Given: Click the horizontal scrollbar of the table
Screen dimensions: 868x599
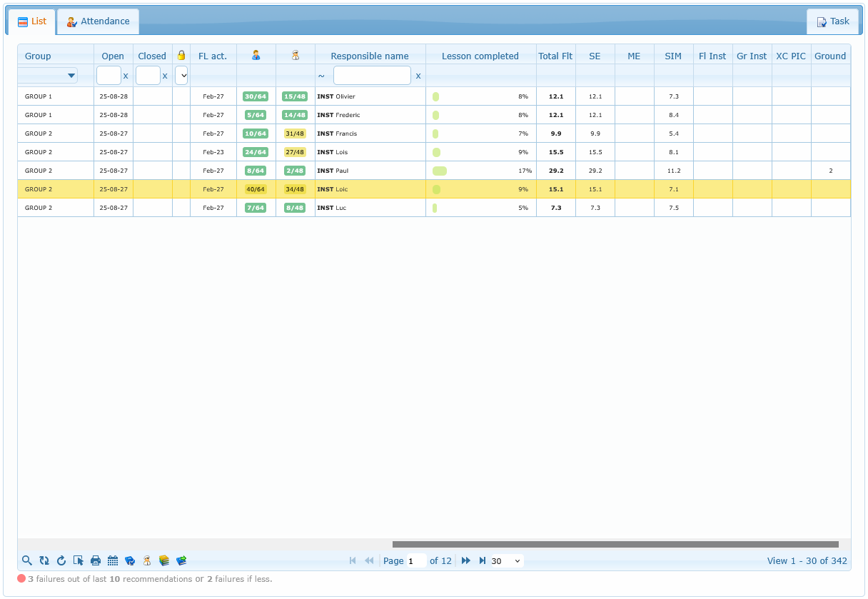Looking at the screenshot, I should [614, 544].
